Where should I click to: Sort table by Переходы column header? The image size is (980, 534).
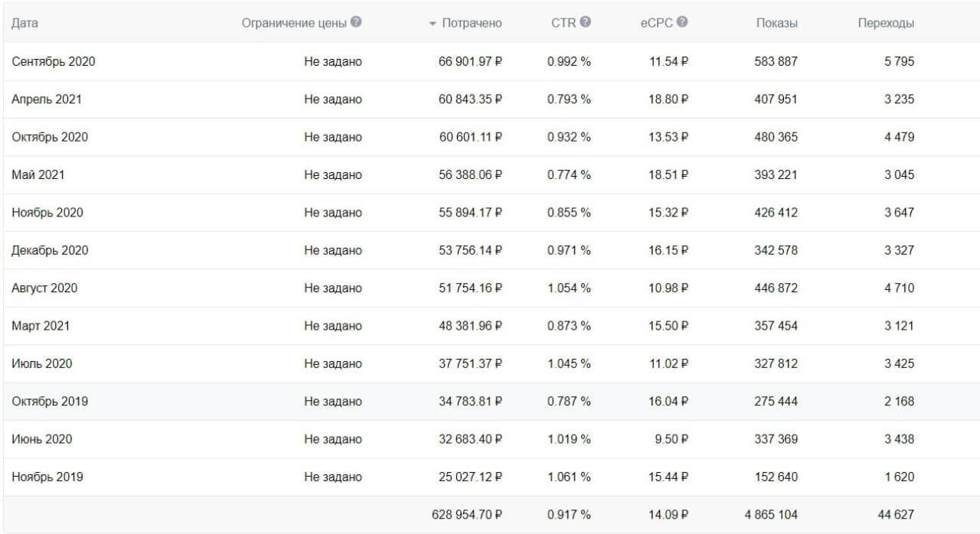[886, 23]
